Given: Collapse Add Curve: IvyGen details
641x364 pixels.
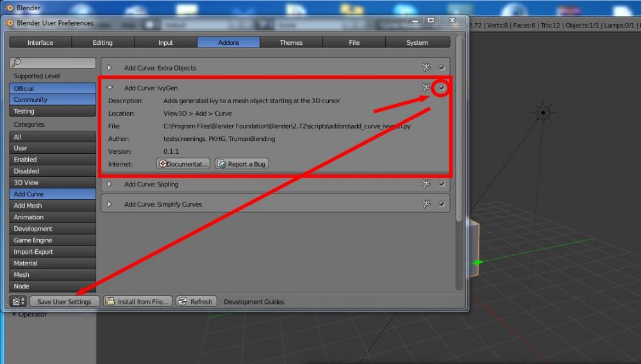Looking at the screenshot, I should pyautogui.click(x=110, y=88).
